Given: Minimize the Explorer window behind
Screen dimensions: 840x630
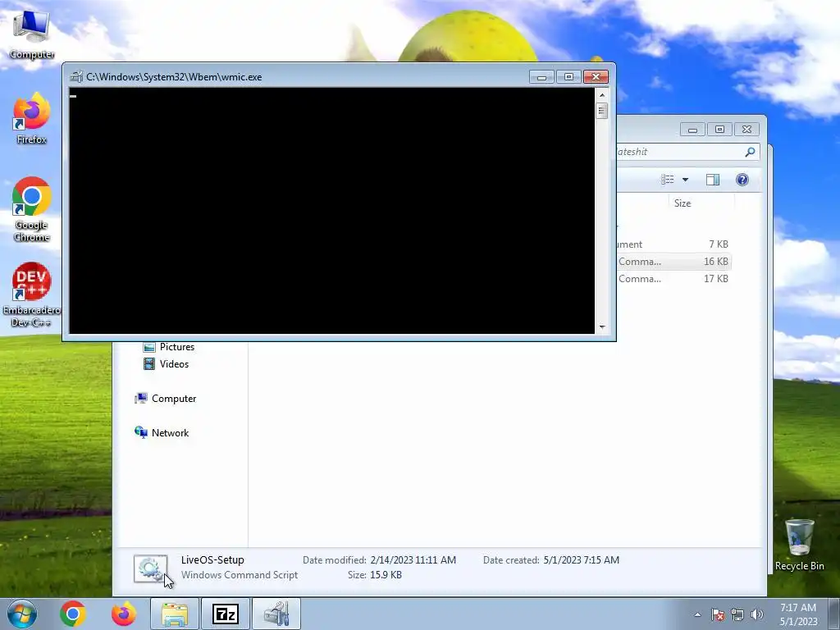Looking at the screenshot, I should pyautogui.click(x=692, y=130).
